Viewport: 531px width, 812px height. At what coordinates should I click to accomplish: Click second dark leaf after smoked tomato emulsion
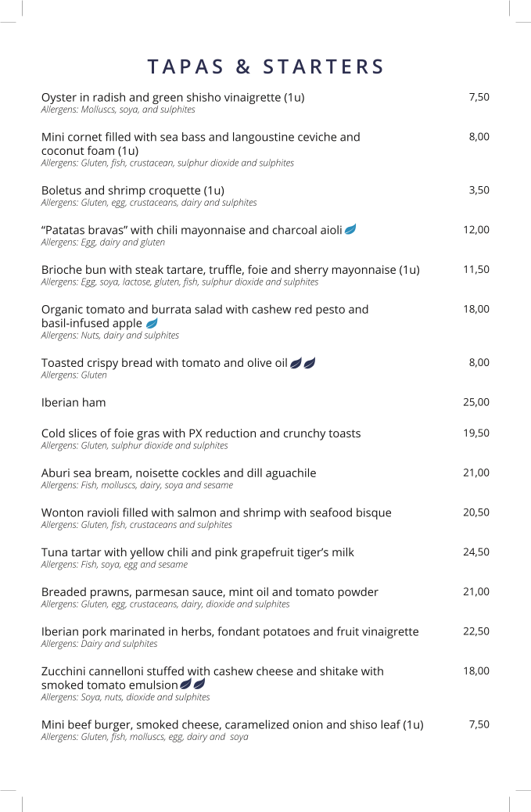pos(199,684)
